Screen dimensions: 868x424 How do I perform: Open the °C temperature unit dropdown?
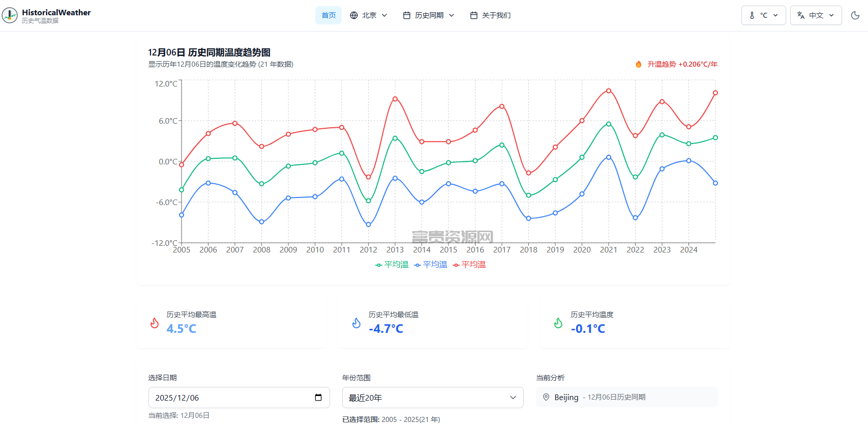(x=764, y=15)
